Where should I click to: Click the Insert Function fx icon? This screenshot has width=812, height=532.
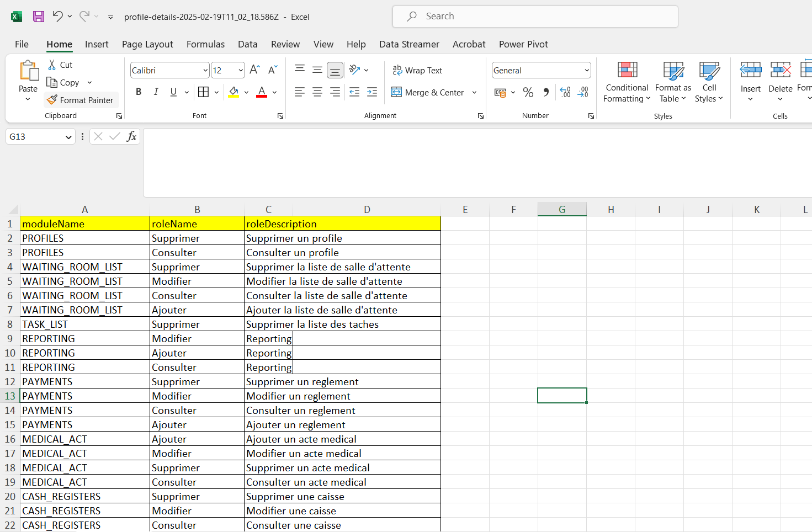131,136
